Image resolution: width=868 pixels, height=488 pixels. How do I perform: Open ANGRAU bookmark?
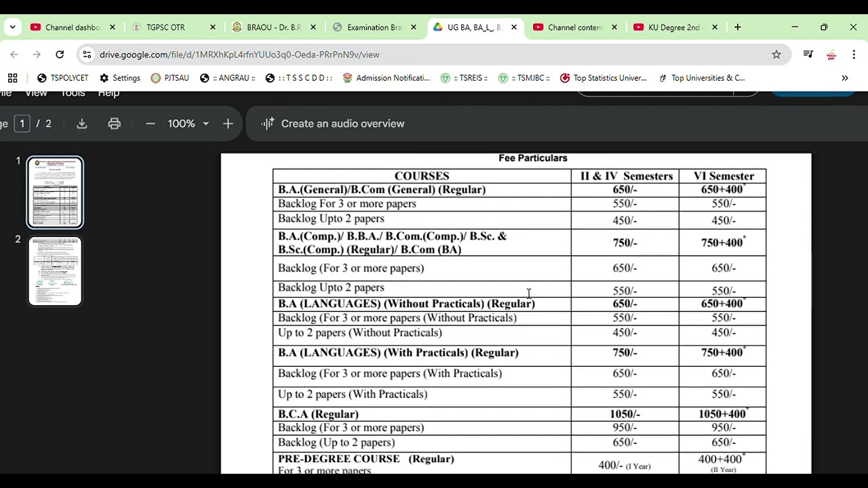tap(227, 78)
